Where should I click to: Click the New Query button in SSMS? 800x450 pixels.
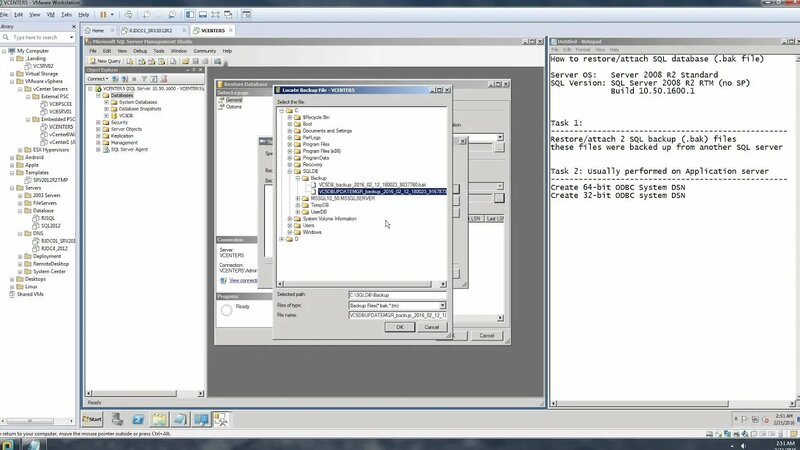click(105, 61)
